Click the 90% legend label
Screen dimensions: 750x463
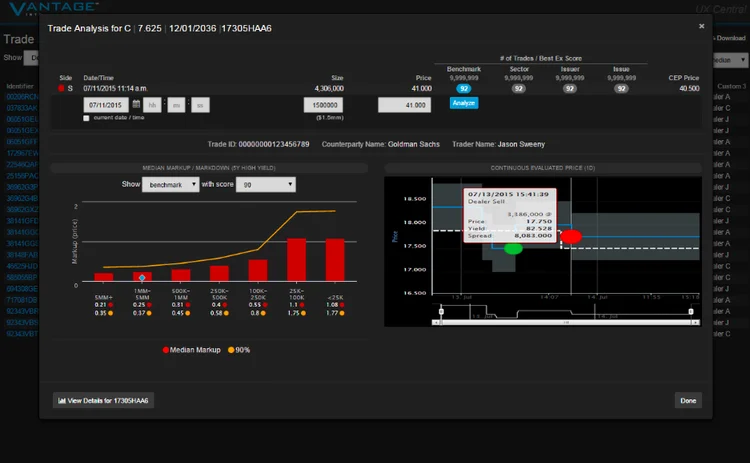click(x=243, y=350)
